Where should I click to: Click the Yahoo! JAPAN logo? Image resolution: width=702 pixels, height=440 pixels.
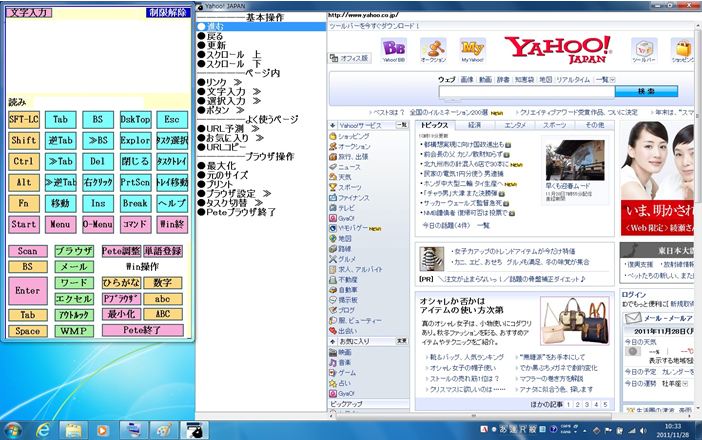[558, 49]
